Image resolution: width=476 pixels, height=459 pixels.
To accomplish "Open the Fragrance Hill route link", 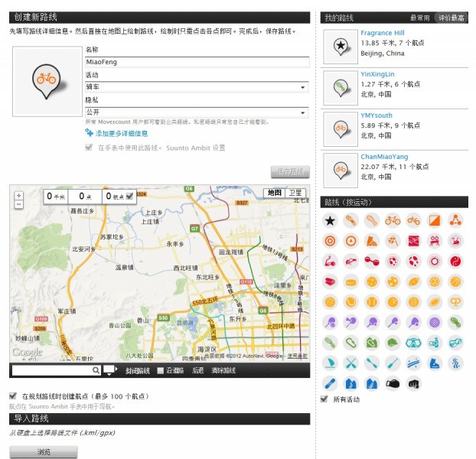I will (382, 34).
